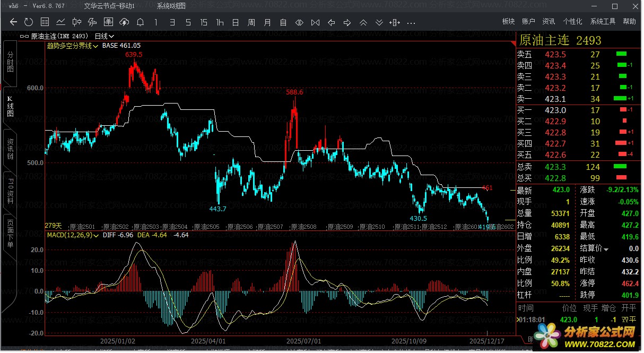This screenshot has height=353, width=644.
Task: Switch to the 15-minute period
Action: (x=204, y=22)
